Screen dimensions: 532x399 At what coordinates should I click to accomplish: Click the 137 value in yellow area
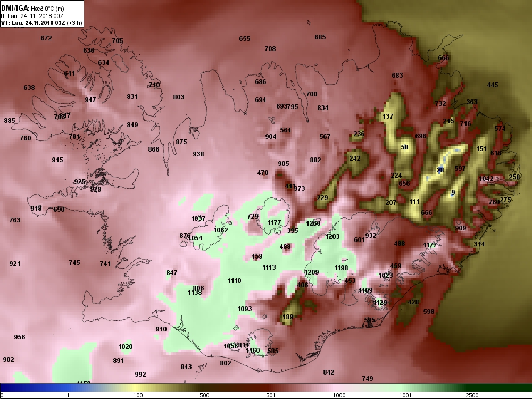388,117
